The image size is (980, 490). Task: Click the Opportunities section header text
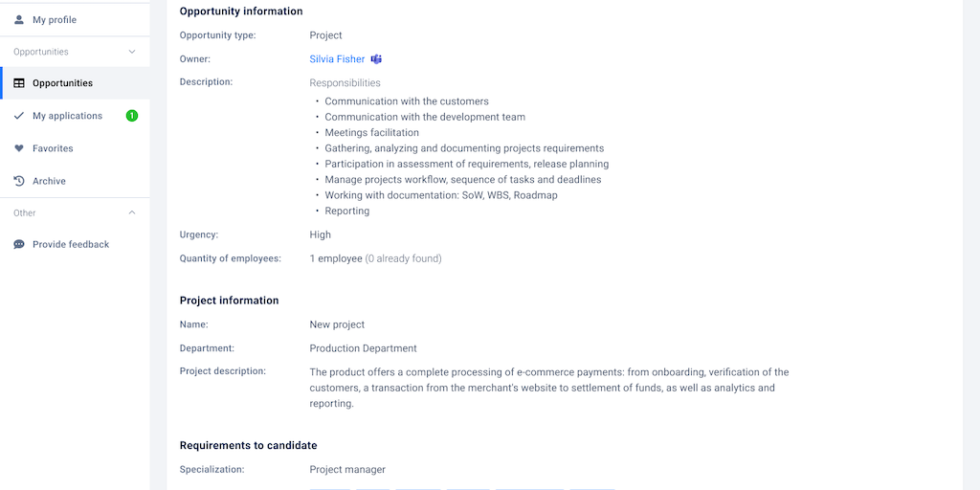pyautogui.click(x=41, y=52)
